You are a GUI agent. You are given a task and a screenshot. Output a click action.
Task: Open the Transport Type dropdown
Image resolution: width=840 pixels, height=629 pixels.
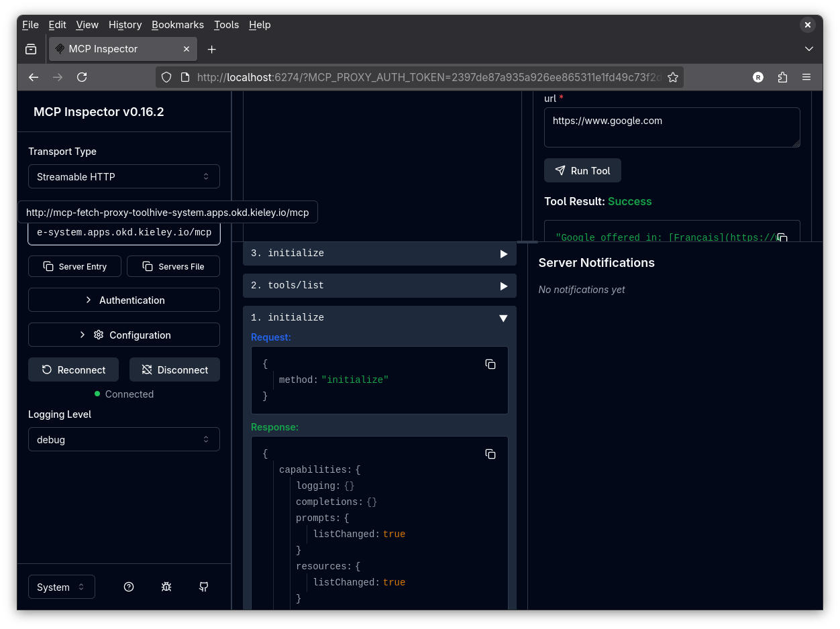pyautogui.click(x=124, y=176)
